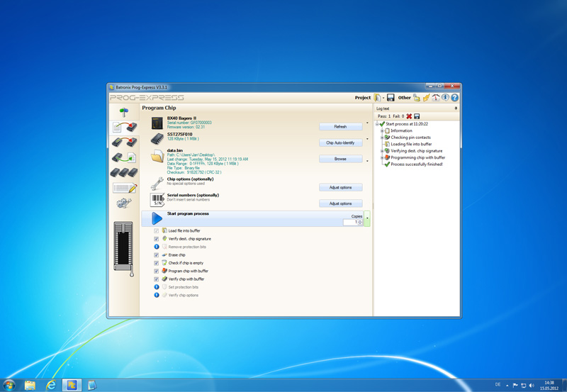Start the program process with blue play arrow

157,218
